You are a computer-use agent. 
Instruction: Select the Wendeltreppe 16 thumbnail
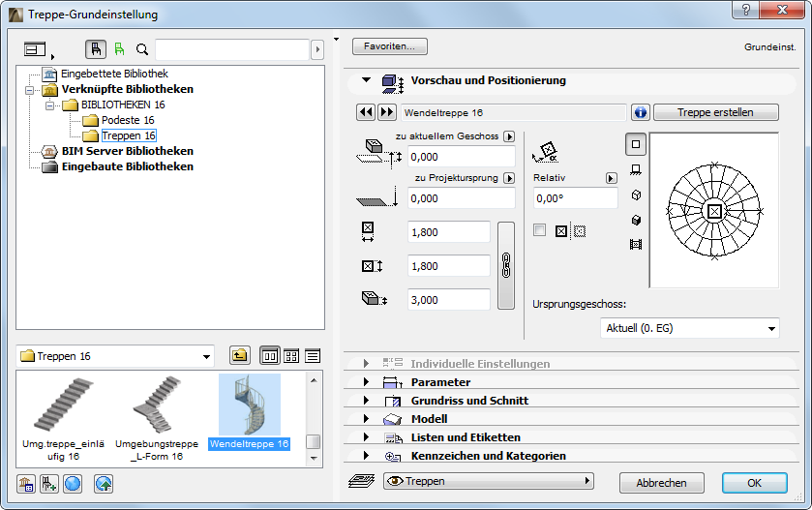click(249, 411)
